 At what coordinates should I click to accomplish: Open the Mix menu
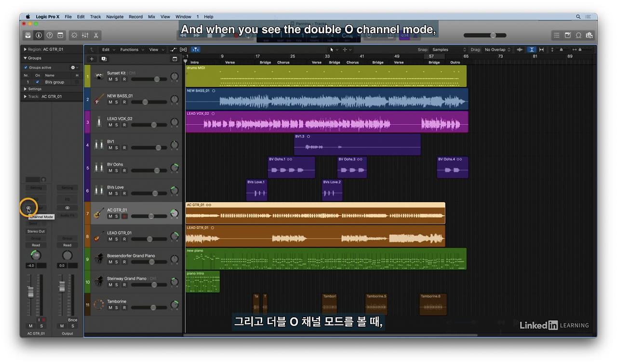[151, 16]
